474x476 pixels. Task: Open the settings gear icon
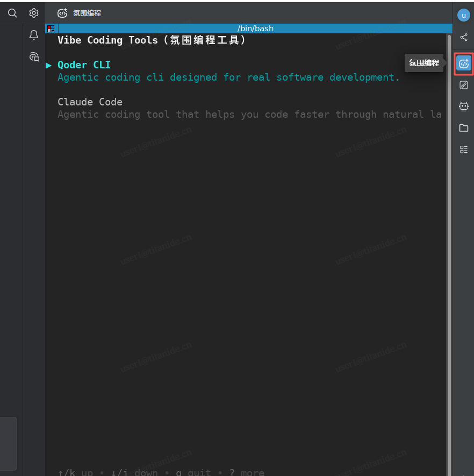click(34, 13)
